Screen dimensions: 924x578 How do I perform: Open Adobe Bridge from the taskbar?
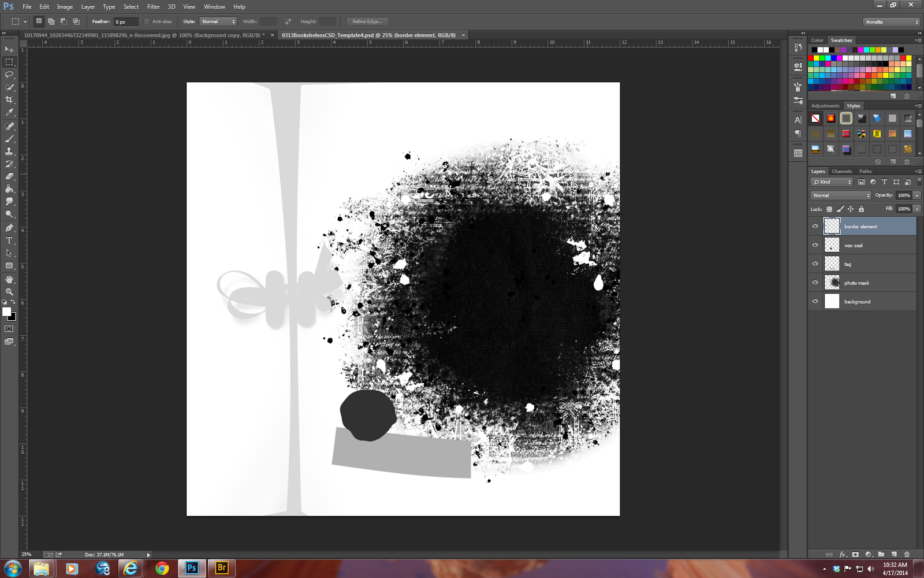pyautogui.click(x=221, y=568)
